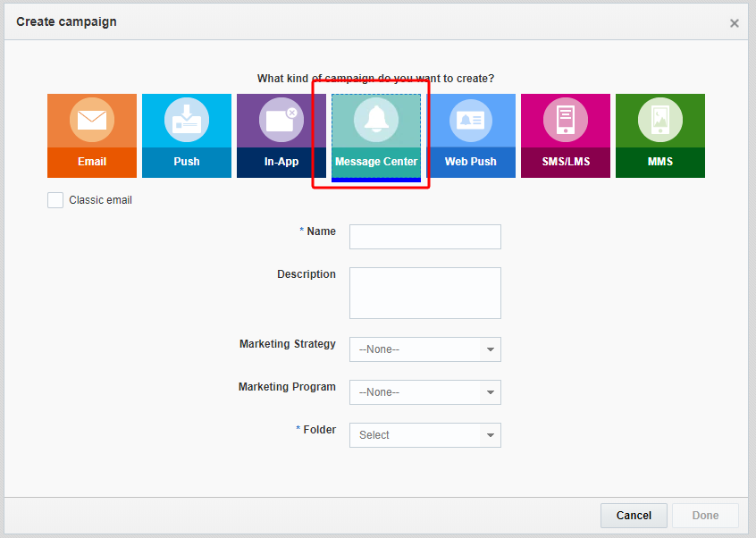This screenshot has height=538, width=756.
Task: Pick the In-App campaign tile
Action: (281, 136)
